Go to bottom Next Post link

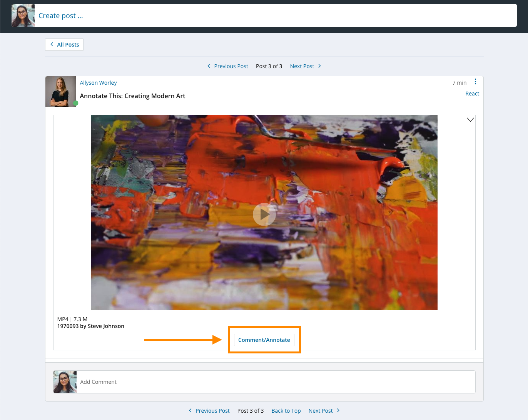(x=321, y=411)
